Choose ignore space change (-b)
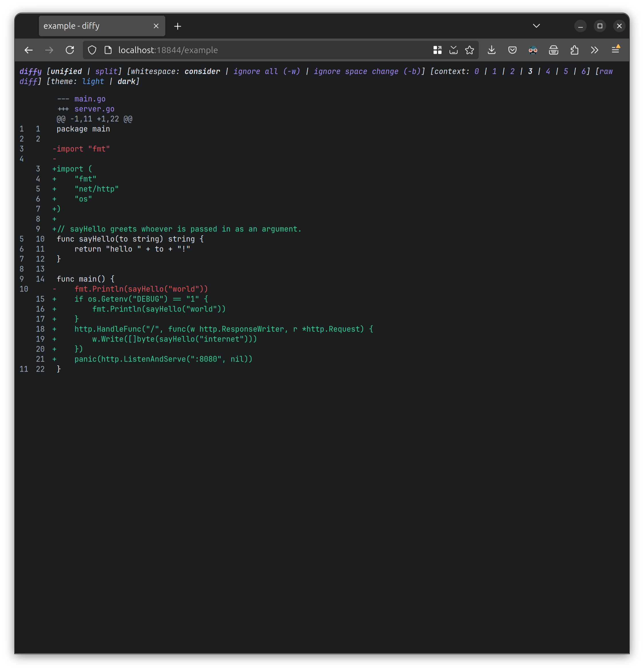 [x=367, y=72]
